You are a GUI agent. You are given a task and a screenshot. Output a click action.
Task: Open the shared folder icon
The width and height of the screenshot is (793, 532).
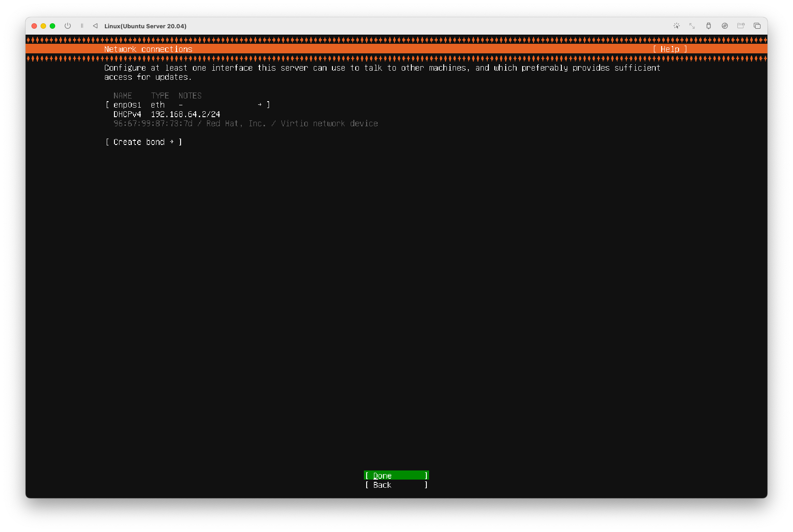(x=741, y=26)
